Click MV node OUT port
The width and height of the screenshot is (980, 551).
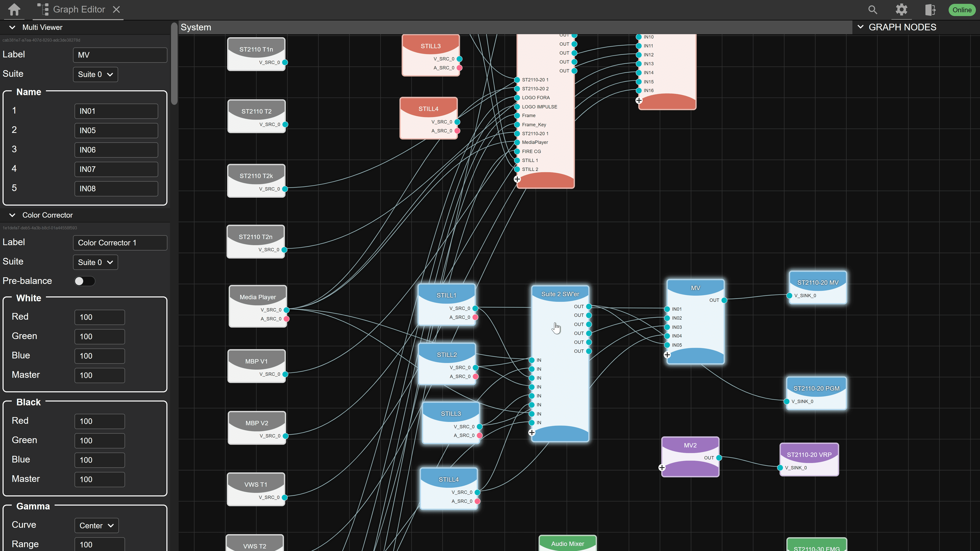coord(724,300)
